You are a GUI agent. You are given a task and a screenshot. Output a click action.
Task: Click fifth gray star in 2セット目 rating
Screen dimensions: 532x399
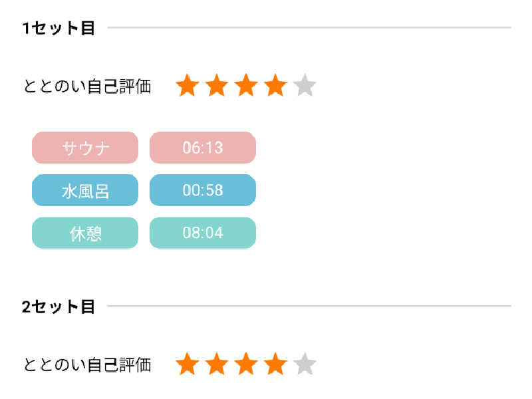[x=305, y=364]
